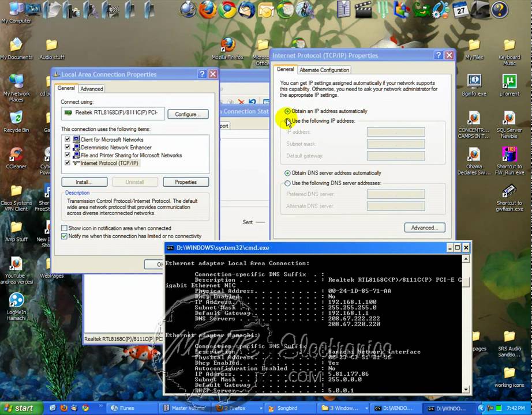Screen dimensions: 532x415
Task: Click the Master Volume taskbar button
Action: tap(185, 408)
